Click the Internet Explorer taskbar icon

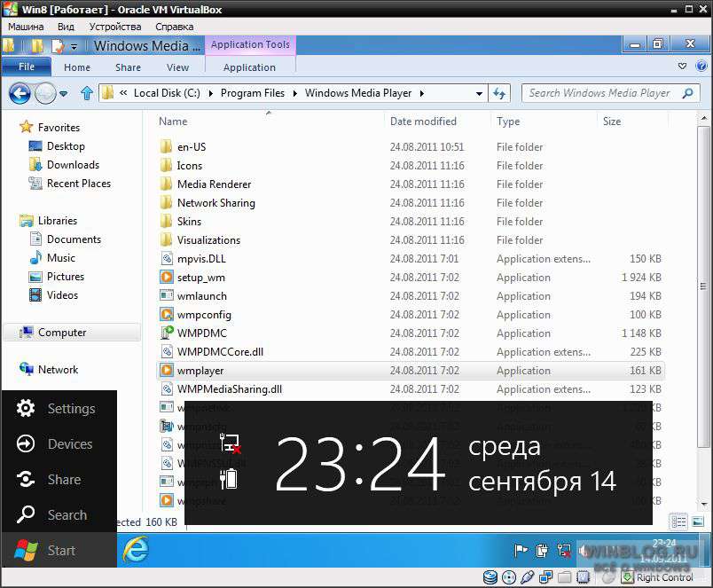135,550
